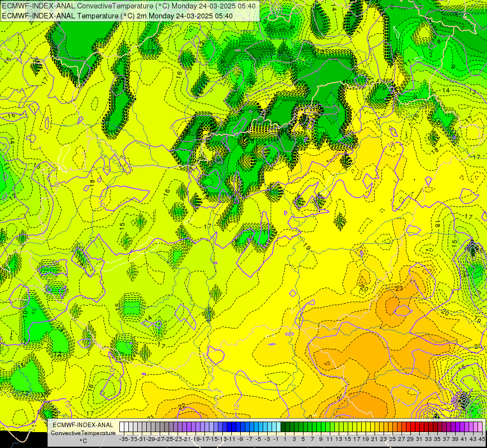Image resolution: width=487 pixels, height=448 pixels.
Task: Pick the dark green swatch above legend value 1
Action: click(x=283, y=427)
